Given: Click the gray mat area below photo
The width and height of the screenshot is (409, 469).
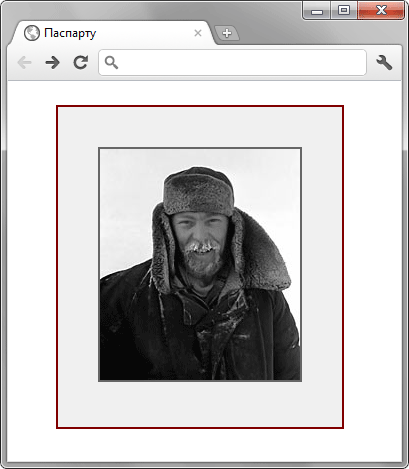Looking at the screenshot, I should click(x=200, y=404).
